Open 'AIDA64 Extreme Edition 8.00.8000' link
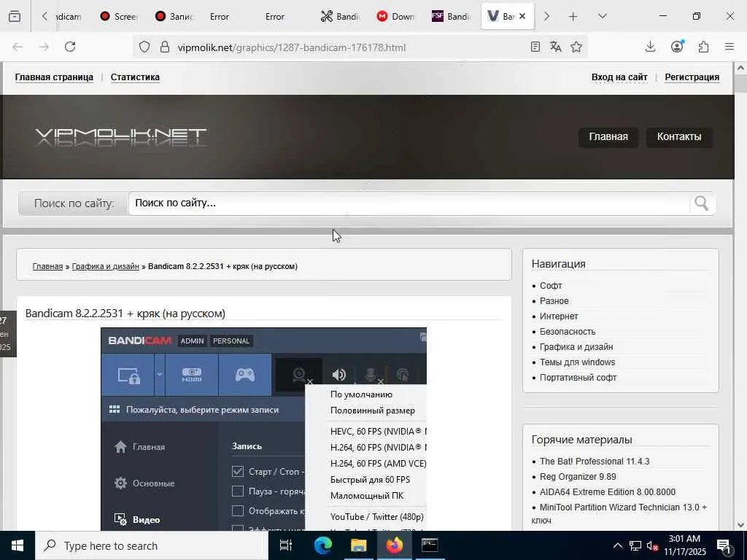Image resolution: width=747 pixels, height=560 pixels. coord(608,492)
